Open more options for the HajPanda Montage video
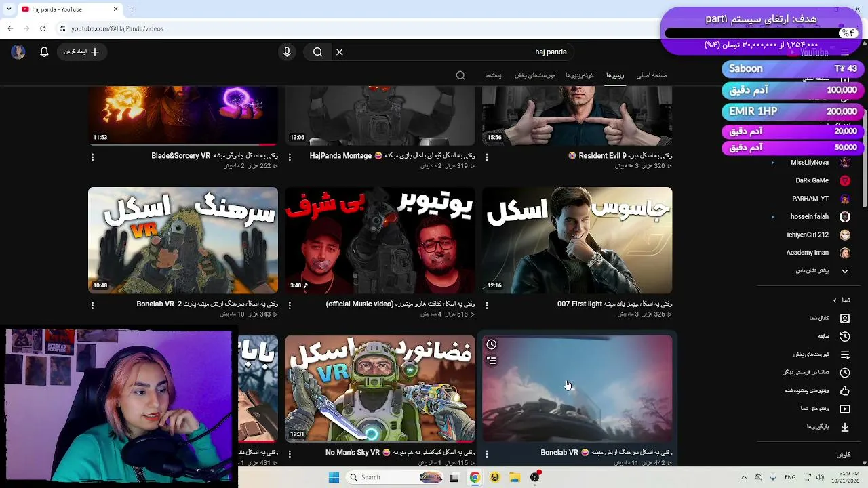The image size is (868, 488). [290, 157]
